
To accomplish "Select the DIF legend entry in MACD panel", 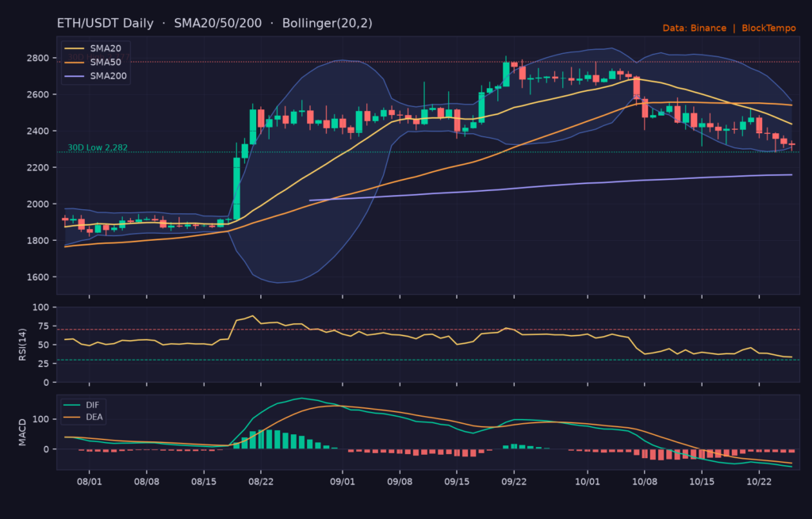I will (x=81, y=405).
